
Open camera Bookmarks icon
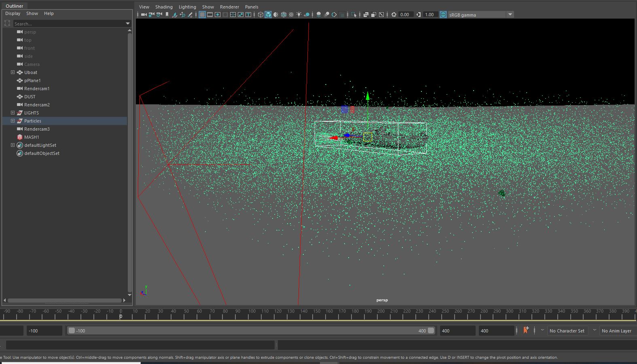(x=167, y=15)
